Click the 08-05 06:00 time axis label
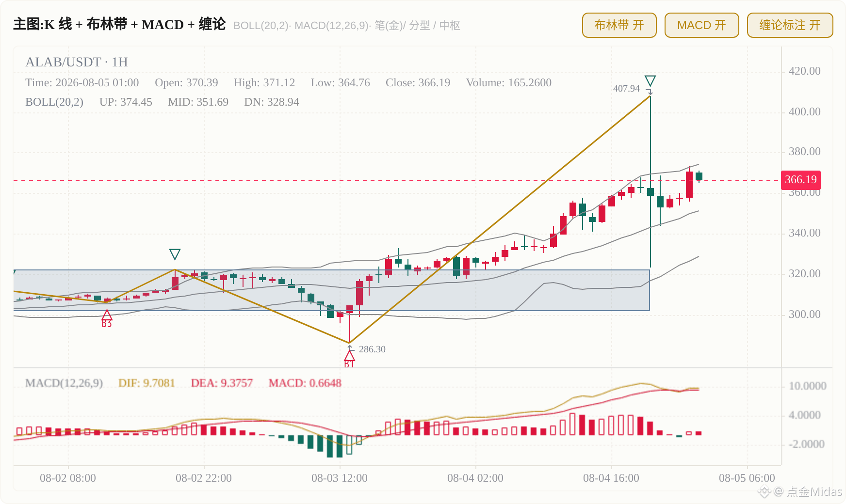This screenshot has height=504, width=846. [x=747, y=478]
